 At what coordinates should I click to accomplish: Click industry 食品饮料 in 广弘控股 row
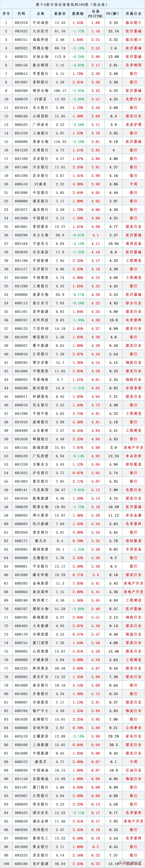[x=133, y=456]
